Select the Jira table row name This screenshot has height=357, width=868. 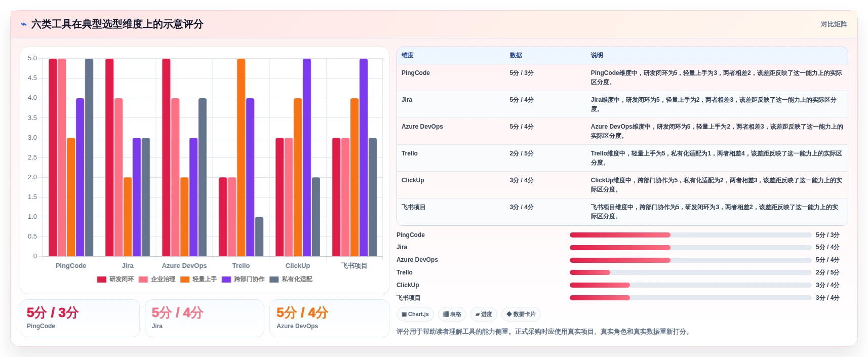(407, 100)
